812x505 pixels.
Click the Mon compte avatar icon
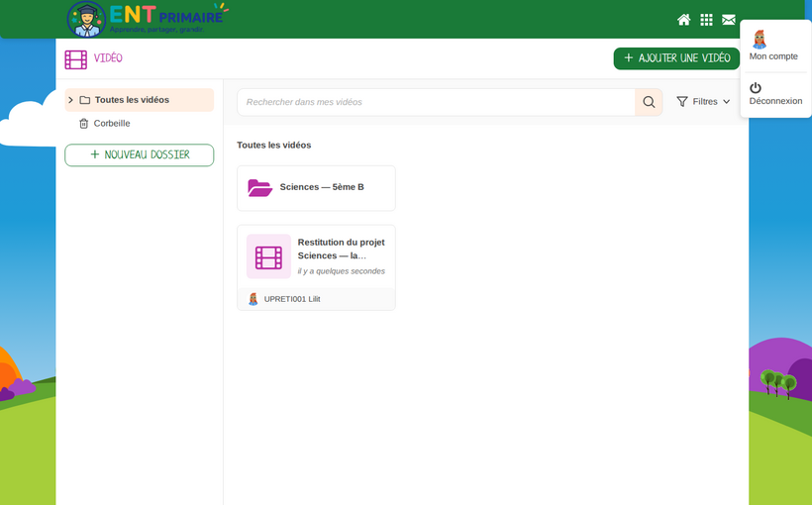pos(760,40)
